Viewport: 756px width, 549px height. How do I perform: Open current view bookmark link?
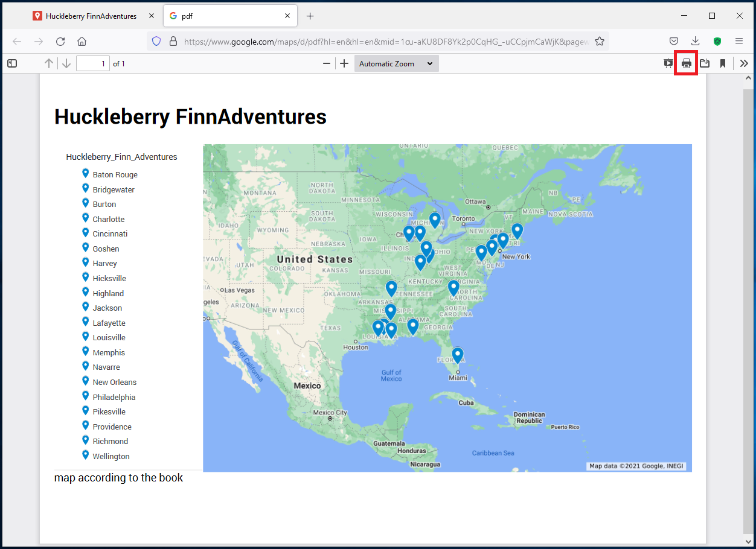click(723, 63)
